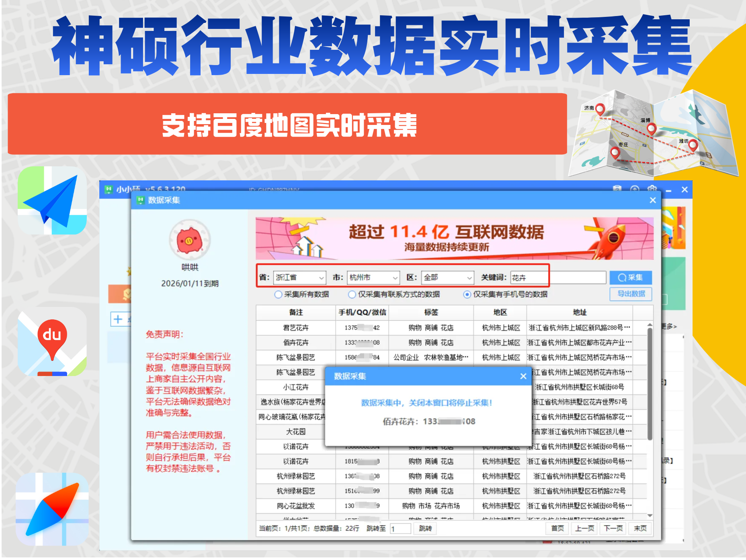Image resolution: width=746 pixels, height=560 pixels.
Task: Open the 区 dropdown showing 全部
Action: 448,278
